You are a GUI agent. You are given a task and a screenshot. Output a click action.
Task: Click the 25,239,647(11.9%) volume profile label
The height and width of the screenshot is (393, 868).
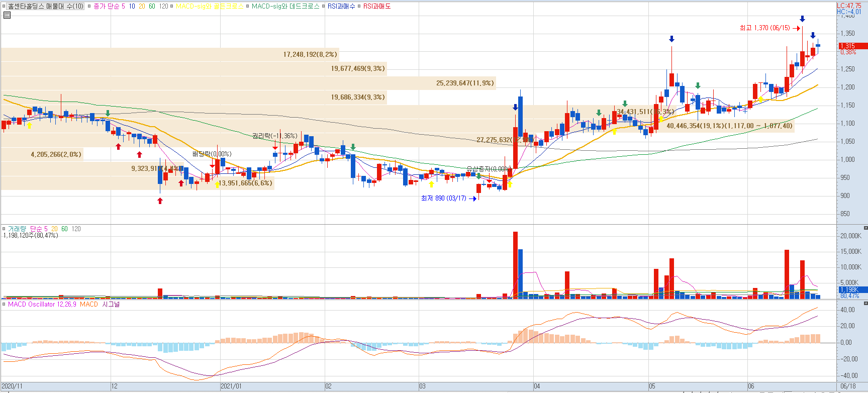[x=465, y=83]
